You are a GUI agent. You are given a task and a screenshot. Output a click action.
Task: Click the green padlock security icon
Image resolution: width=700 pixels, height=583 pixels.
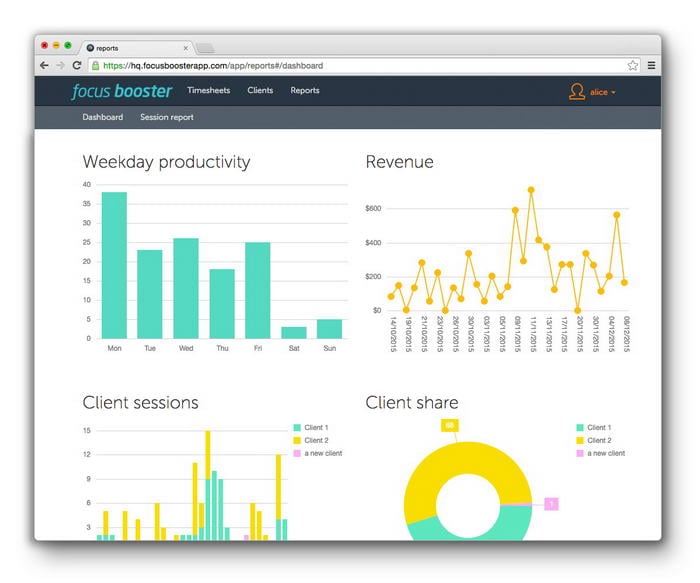tap(95, 66)
